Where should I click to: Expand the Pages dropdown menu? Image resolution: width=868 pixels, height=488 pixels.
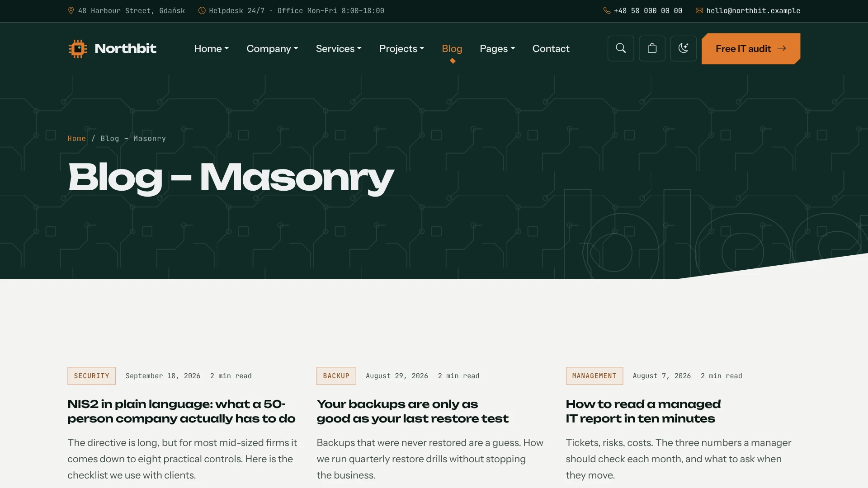[497, 48]
